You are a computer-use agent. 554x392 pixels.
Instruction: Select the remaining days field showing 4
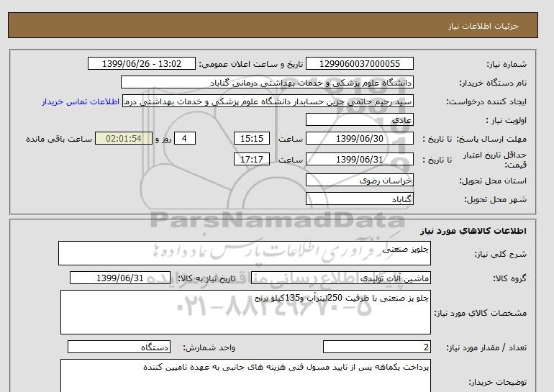click(185, 138)
